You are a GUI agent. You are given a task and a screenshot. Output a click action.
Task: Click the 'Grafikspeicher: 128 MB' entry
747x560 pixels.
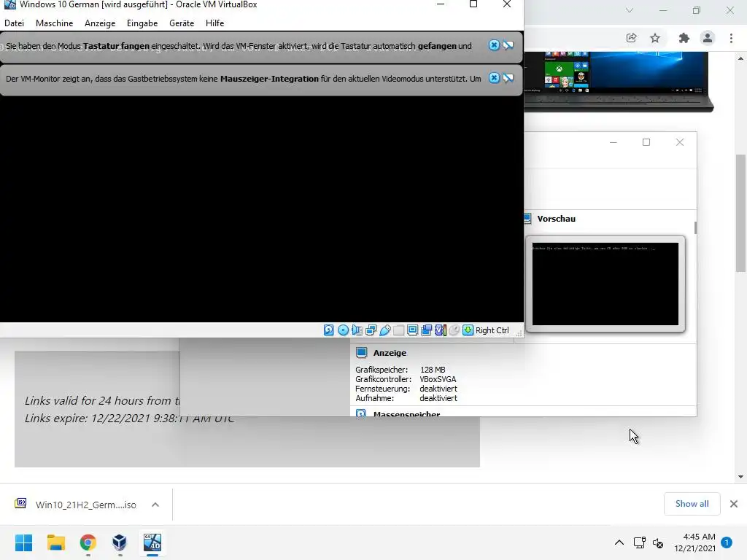[400, 370]
